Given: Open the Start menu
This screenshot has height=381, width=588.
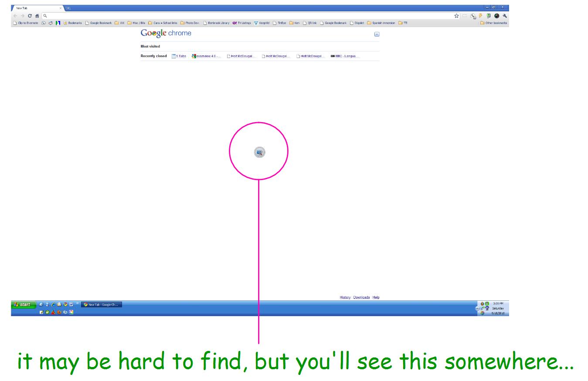Looking at the screenshot, I should 22,305.
